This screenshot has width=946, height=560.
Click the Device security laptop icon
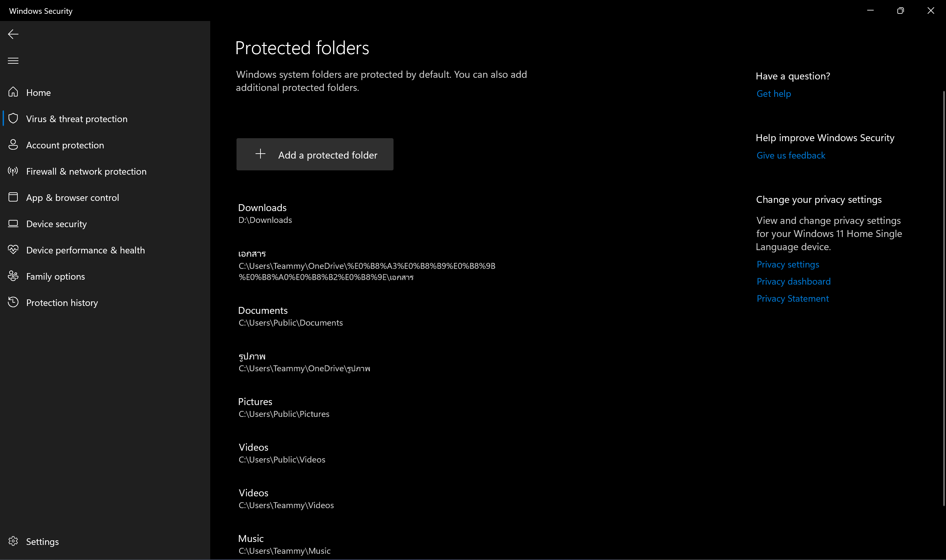[13, 224]
